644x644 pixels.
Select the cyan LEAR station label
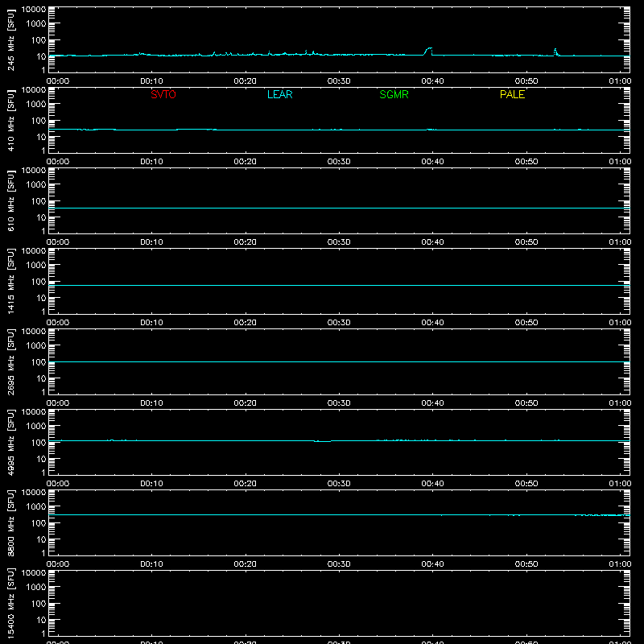279,94
